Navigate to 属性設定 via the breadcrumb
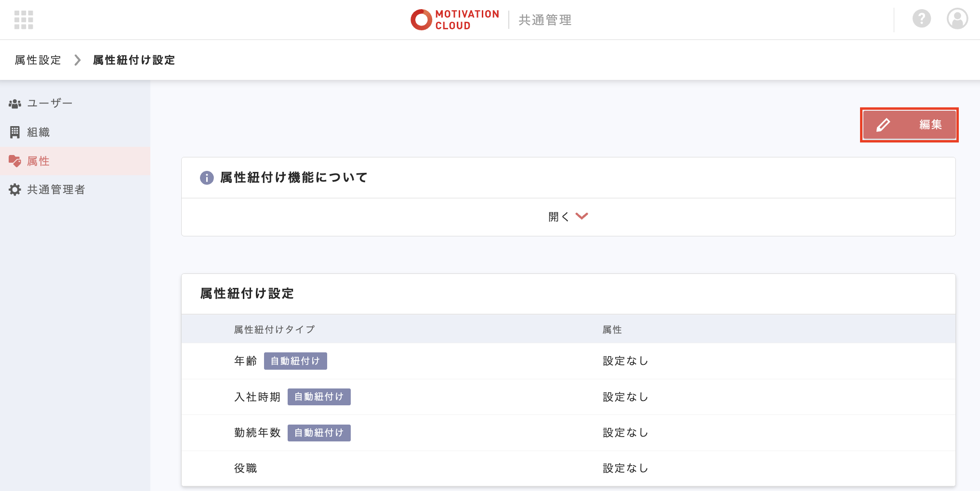Screen dimensions: 980x491 37,60
